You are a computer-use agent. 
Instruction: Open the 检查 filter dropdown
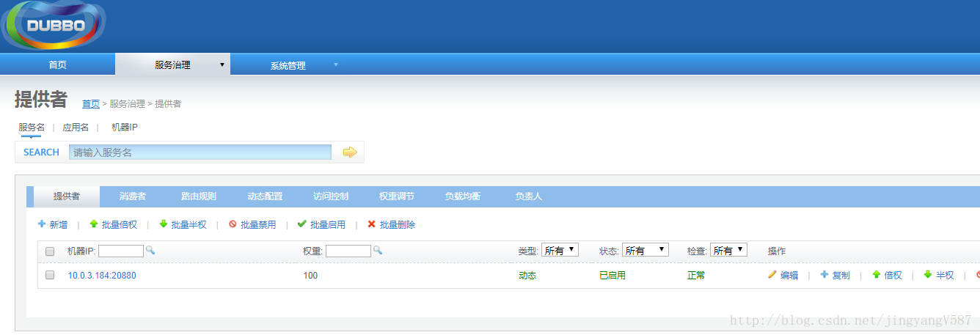pos(728,250)
